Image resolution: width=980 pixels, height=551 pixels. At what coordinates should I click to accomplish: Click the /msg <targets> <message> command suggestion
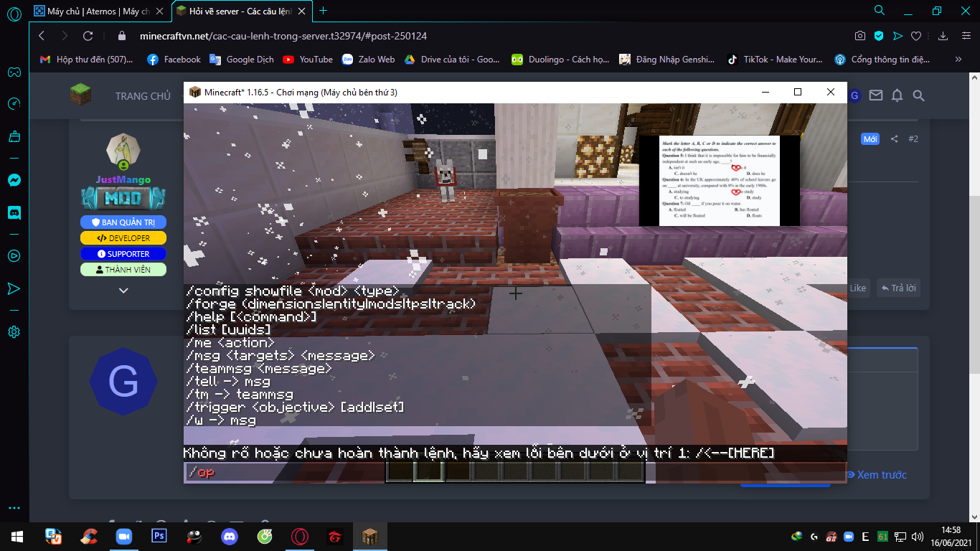(281, 356)
